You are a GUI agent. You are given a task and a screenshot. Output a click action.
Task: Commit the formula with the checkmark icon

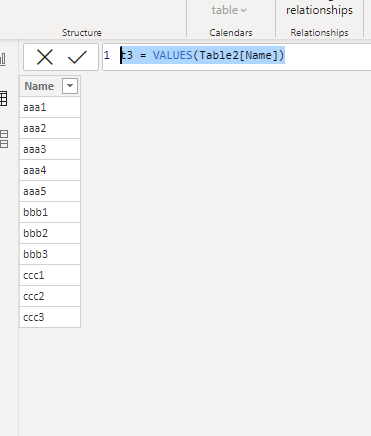click(x=77, y=57)
